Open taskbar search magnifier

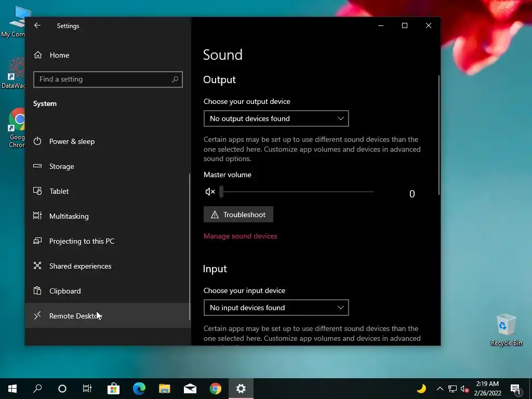click(x=37, y=389)
